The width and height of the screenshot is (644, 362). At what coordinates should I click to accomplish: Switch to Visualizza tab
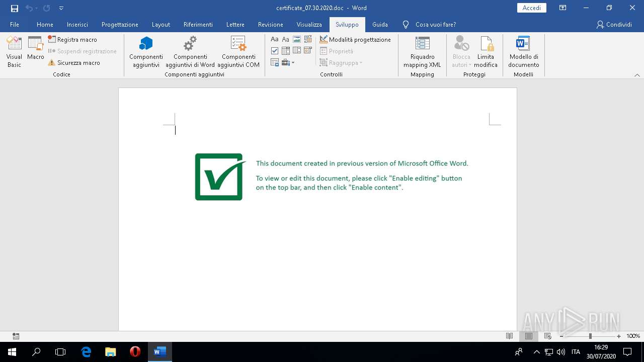pyautogui.click(x=309, y=25)
